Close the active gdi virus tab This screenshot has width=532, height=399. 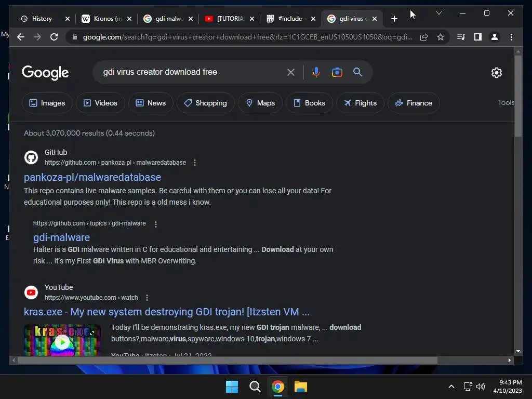[374, 19]
